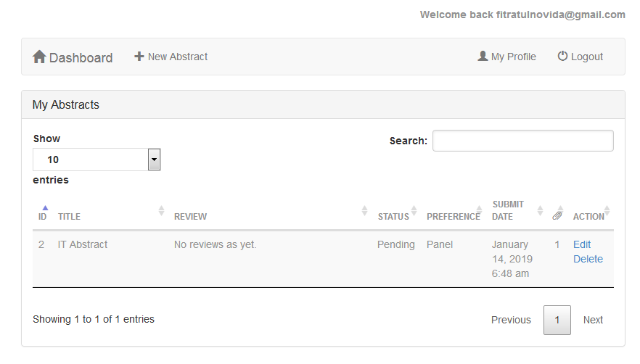Click the Dashboard home icon
The image size is (640, 364).
39,57
